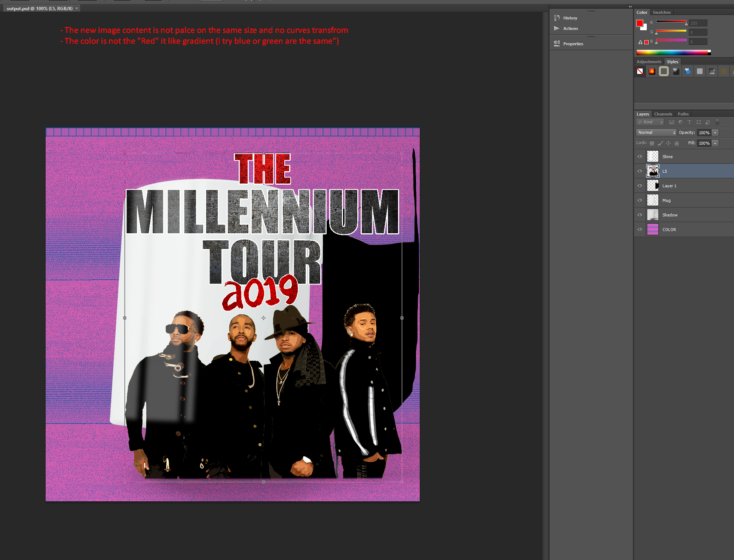Open the Fill slider dropdown arrow

[715, 143]
